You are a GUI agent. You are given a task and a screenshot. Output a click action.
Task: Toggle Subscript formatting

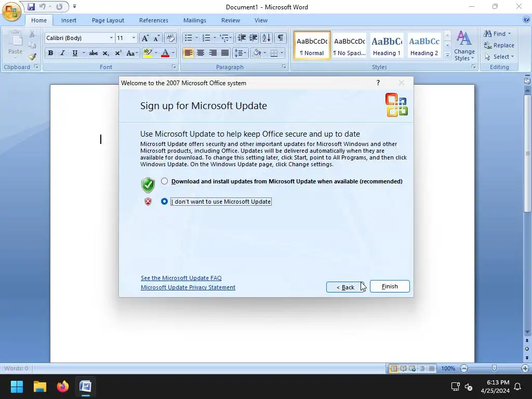pyautogui.click(x=105, y=53)
